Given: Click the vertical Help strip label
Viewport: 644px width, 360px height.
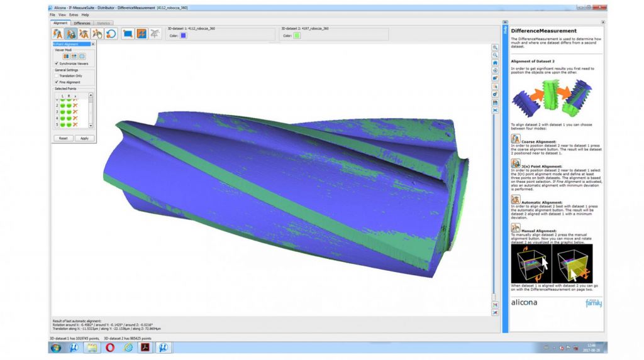Looking at the screenshot, I should pyautogui.click(x=505, y=30).
